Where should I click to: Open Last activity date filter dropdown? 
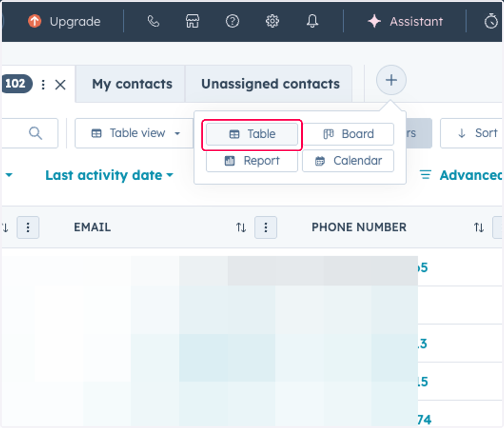click(x=109, y=175)
